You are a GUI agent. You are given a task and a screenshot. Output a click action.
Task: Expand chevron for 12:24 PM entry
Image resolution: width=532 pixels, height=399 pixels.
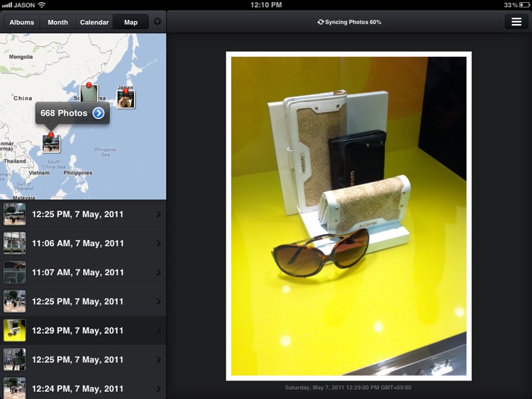point(159,389)
